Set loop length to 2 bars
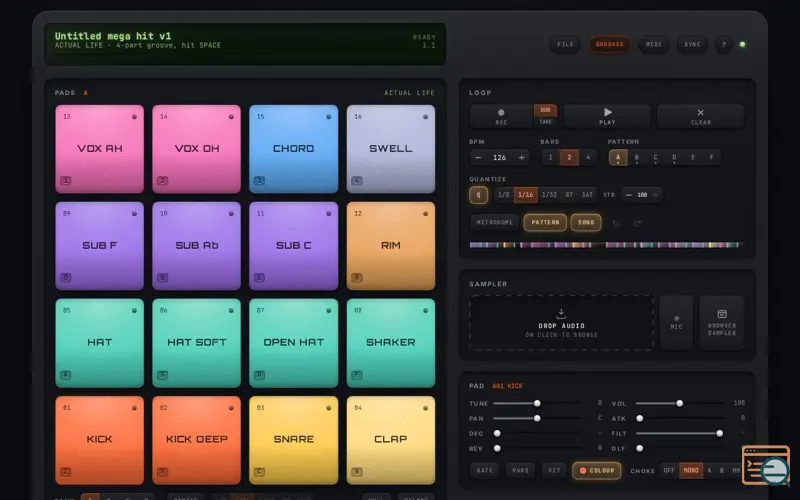The height and width of the screenshot is (500, 800). click(x=569, y=158)
